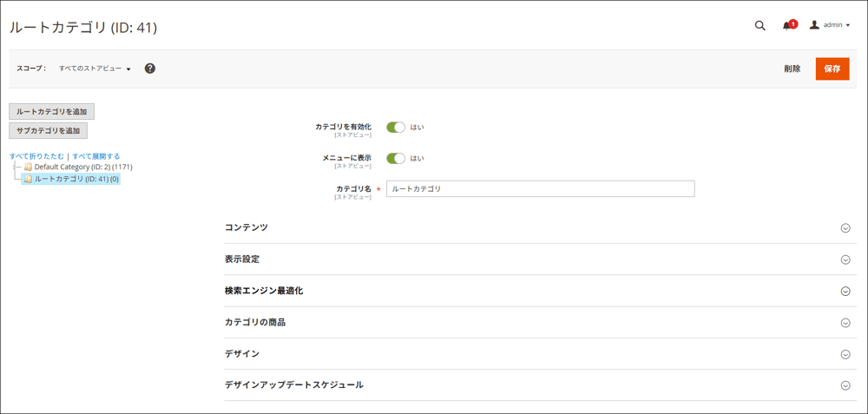Expand the 表示設定 section chevron
868x414 pixels.
click(845, 260)
